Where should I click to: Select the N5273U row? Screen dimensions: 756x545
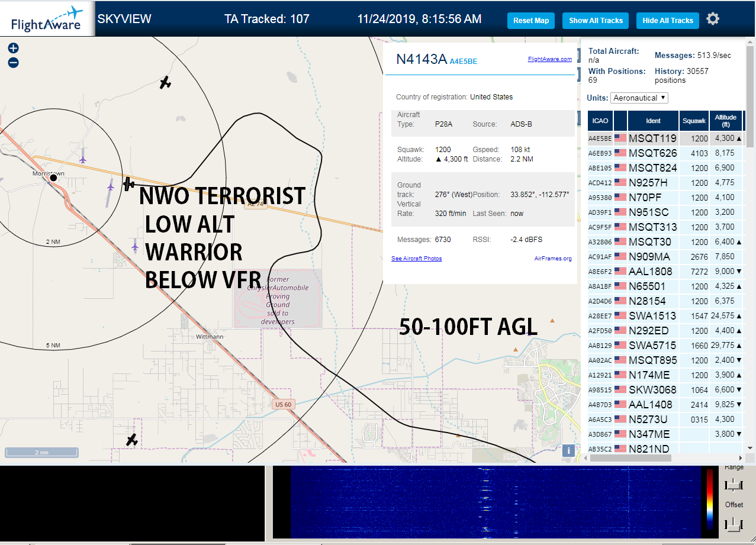coord(665,420)
